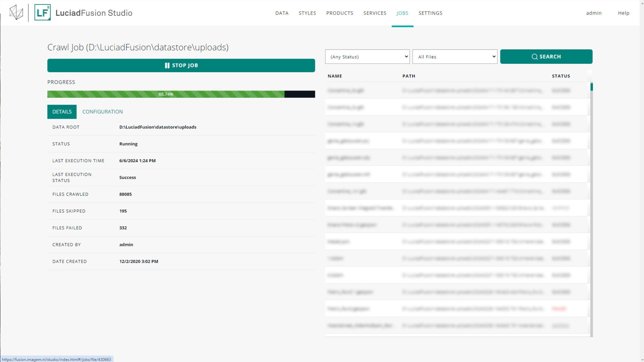Expand the All Files filter dropdown
The image size is (644, 362).
click(x=455, y=57)
